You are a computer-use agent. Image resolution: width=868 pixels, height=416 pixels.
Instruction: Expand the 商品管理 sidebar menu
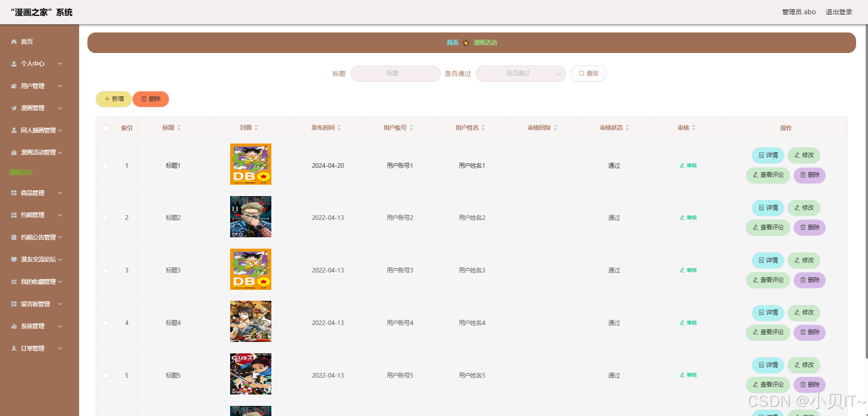pos(39,193)
